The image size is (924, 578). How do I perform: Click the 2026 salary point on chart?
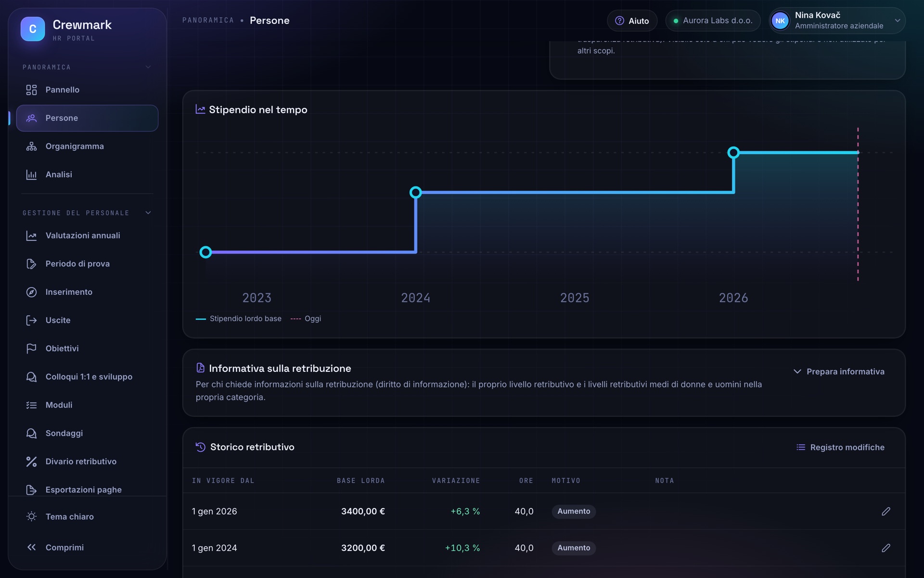click(x=733, y=153)
